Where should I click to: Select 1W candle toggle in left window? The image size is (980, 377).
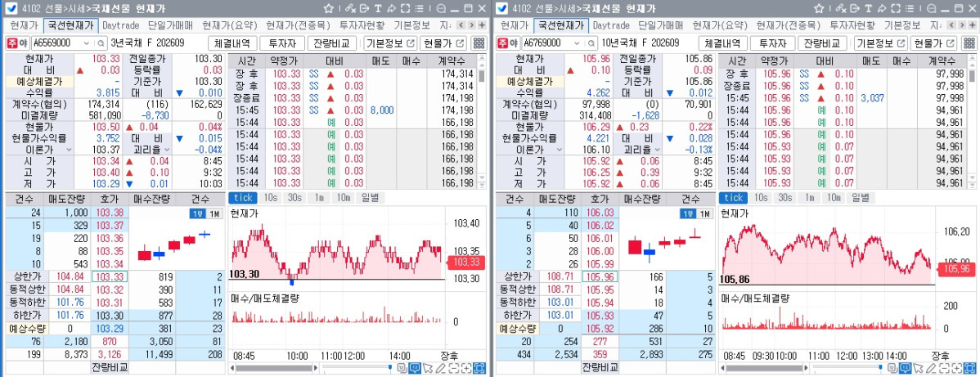coord(196,213)
